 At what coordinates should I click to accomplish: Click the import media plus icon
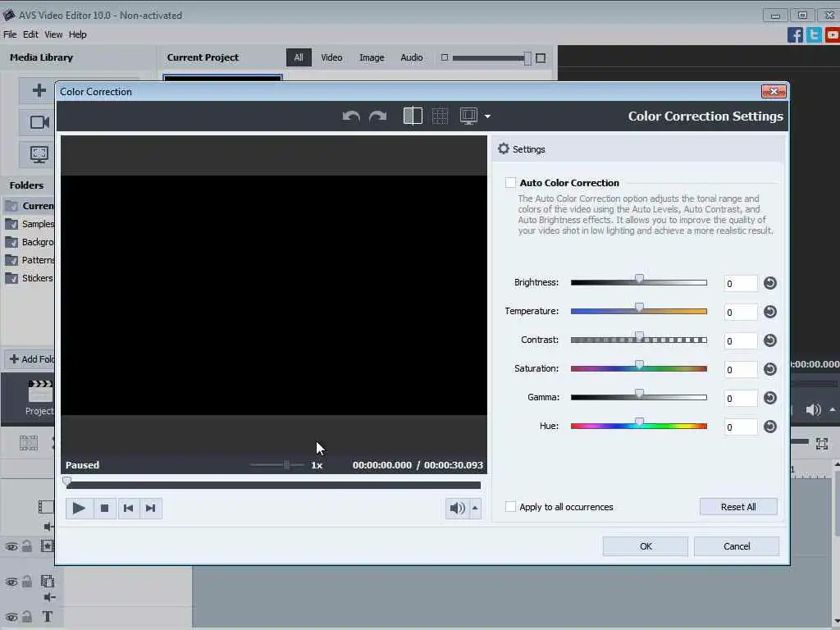click(x=39, y=90)
